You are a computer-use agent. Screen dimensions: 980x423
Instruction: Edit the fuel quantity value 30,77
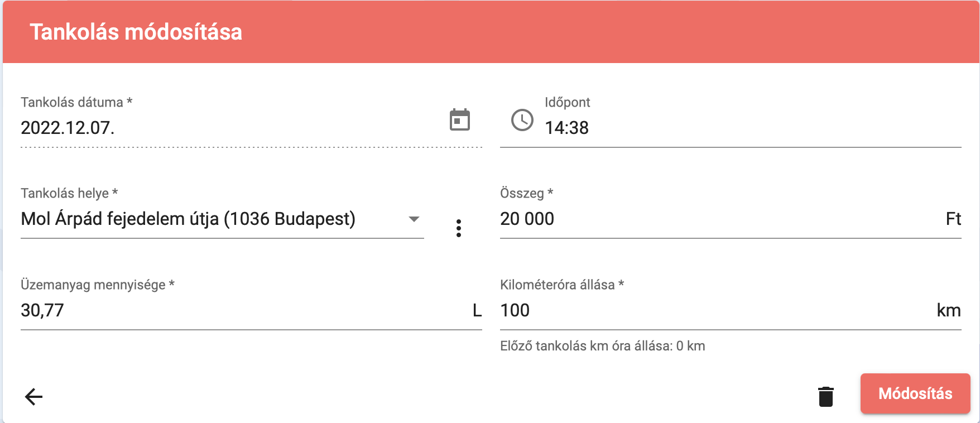(x=42, y=310)
